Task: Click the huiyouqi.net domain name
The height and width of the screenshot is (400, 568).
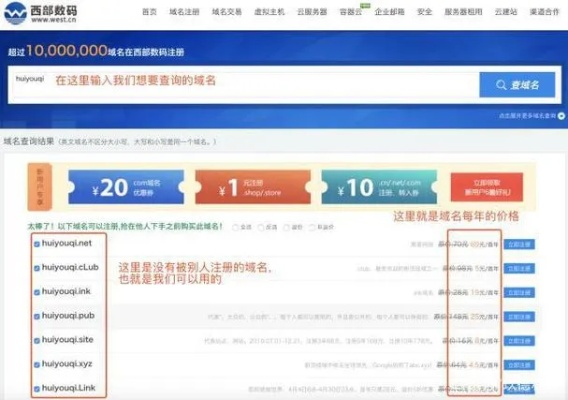Action: 67,243
